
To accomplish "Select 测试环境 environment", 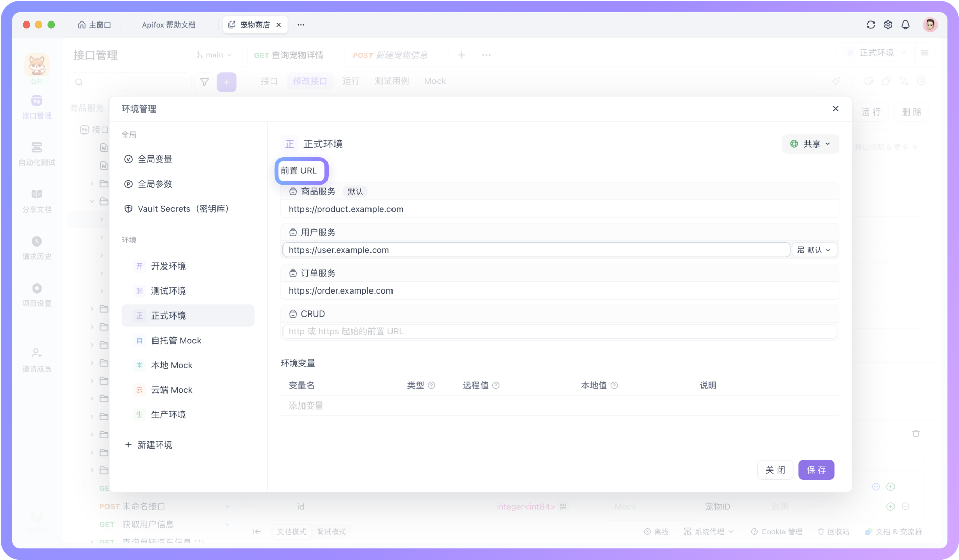I will pyautogui.click(x=188, y=290).
